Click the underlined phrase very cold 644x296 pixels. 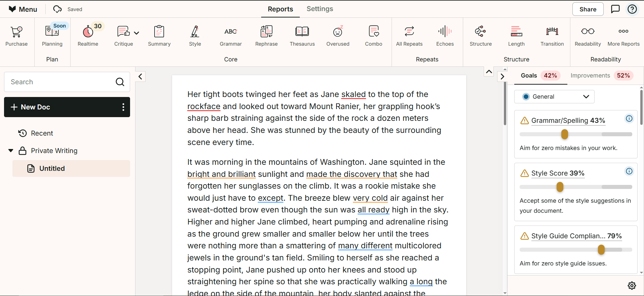coord(370,198)
